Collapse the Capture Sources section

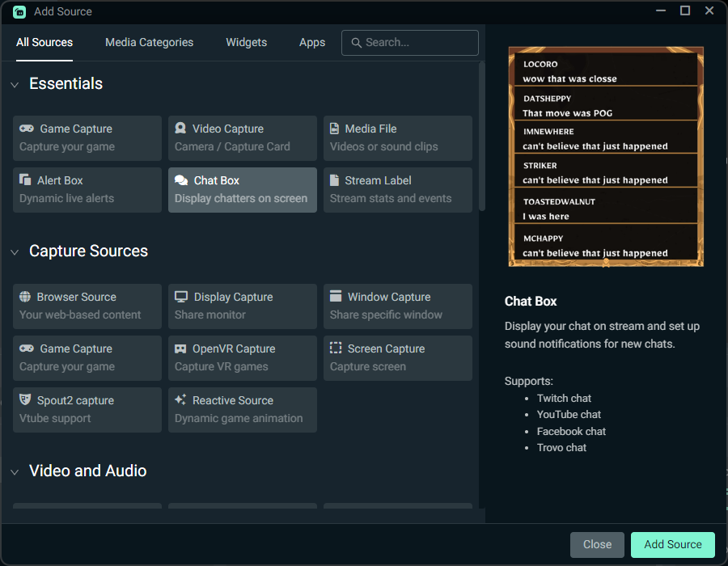(x=14, y=251)
